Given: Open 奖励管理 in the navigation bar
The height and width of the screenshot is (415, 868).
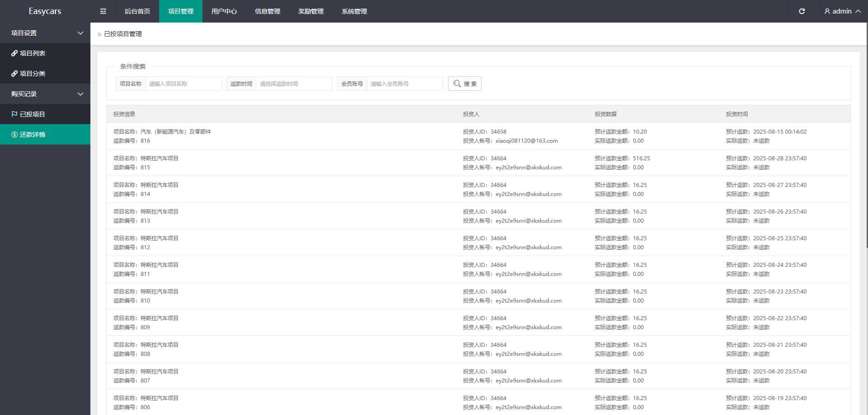Looking at the screenshot, I should tap(311, 11).
